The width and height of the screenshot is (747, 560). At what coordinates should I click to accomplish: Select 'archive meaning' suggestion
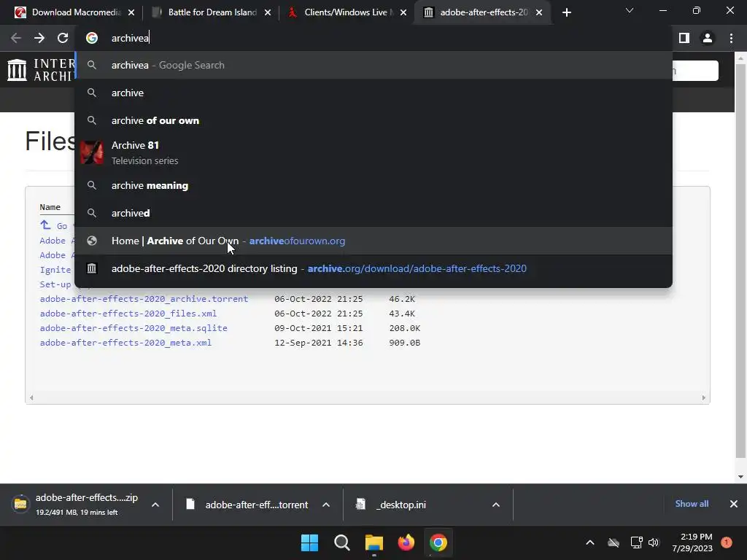[x=373, y=185]
